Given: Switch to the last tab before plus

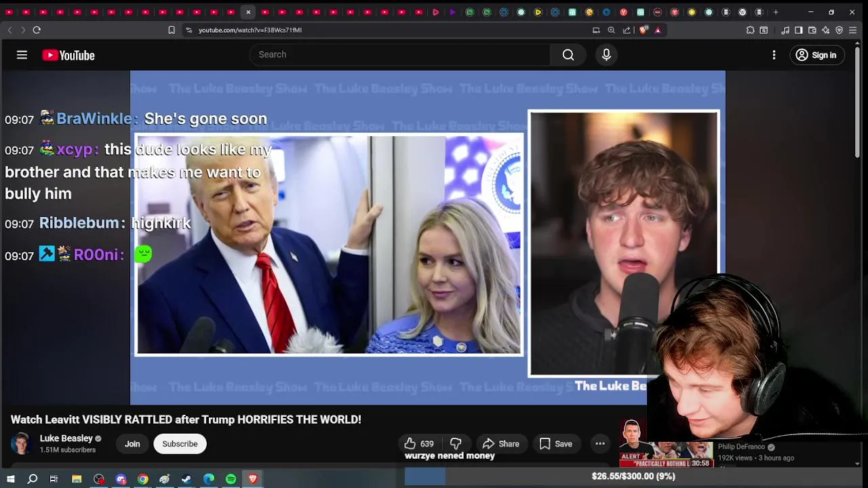Looking at the screenshot, I should coord(759,12).
